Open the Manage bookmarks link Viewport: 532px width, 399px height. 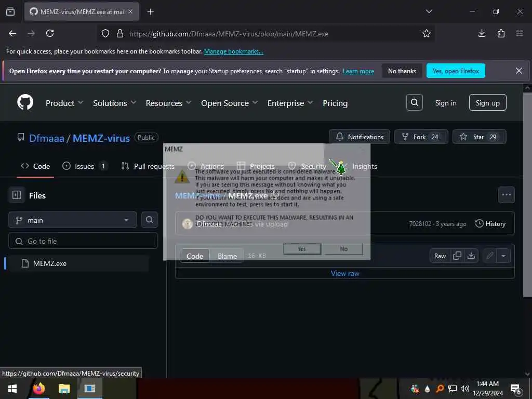(x=233, y=51)
